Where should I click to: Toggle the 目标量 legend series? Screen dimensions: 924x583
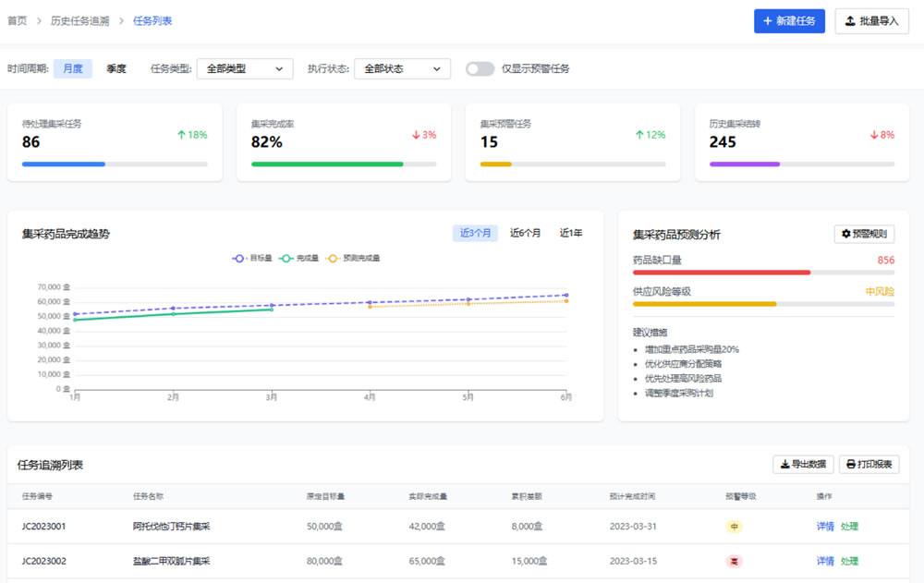[251, 258]
